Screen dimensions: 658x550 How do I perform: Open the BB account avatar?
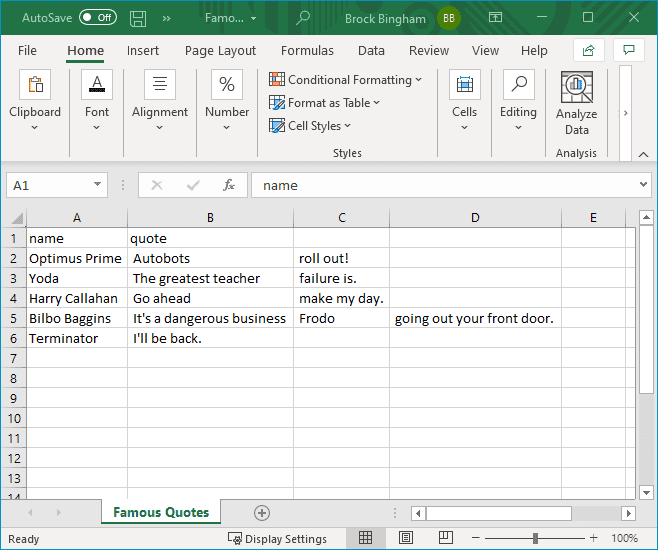[x=449, y=18]
